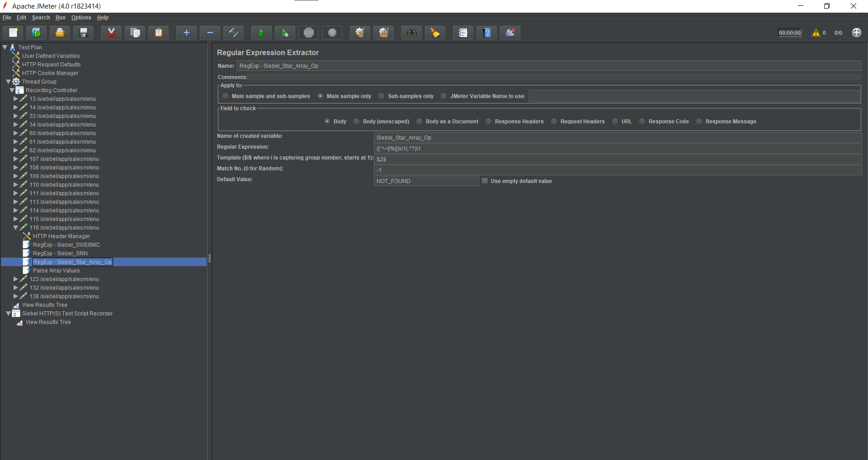Open the Help menu
The width and height of the screenshot is (868, 460).
pyautogui.click(x=103, y=18)
